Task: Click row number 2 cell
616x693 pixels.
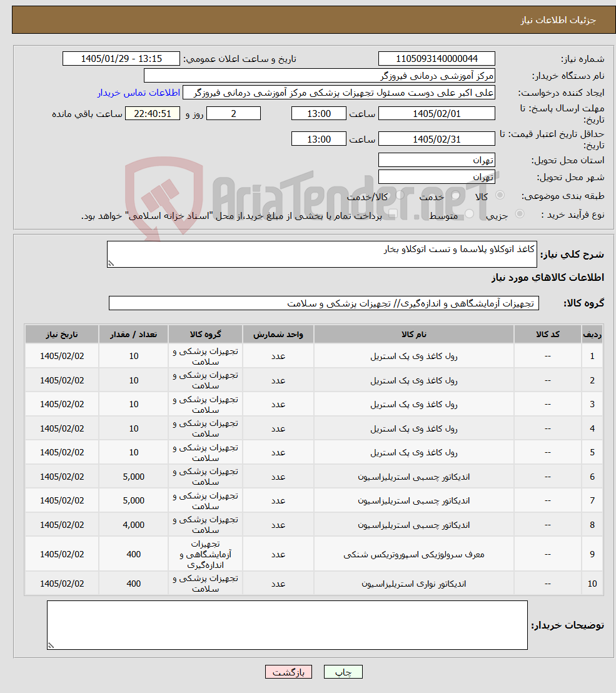Action: [592, 380]
